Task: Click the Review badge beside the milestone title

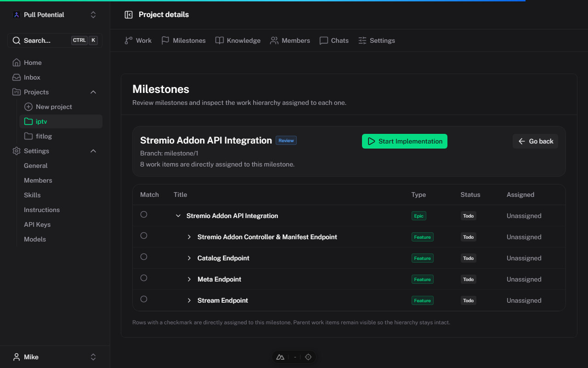Action: 286,140
